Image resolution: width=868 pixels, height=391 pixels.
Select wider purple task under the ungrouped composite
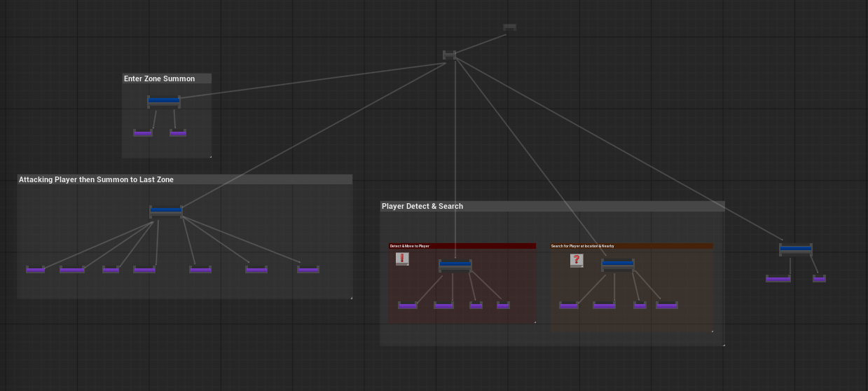point(778,279)
